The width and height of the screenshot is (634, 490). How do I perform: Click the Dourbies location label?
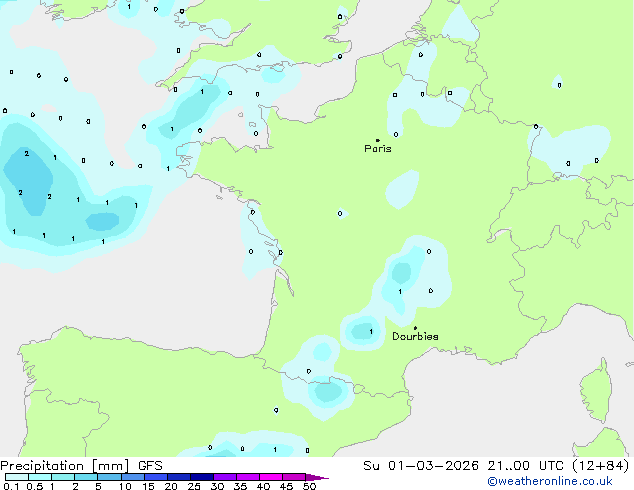pyautogui.click(x=415, y=336)
